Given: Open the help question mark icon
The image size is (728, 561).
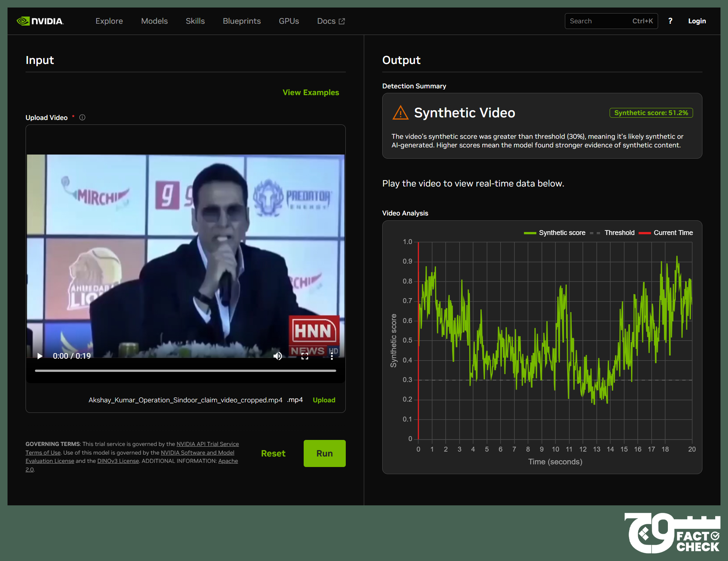Looking at the screenshot, I should click(x=670, y=21).
